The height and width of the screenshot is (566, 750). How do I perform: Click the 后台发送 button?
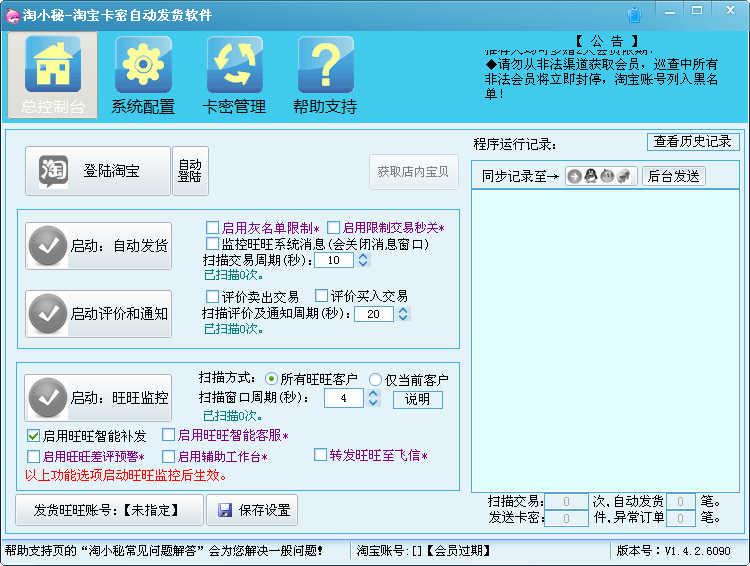[673, 176]
